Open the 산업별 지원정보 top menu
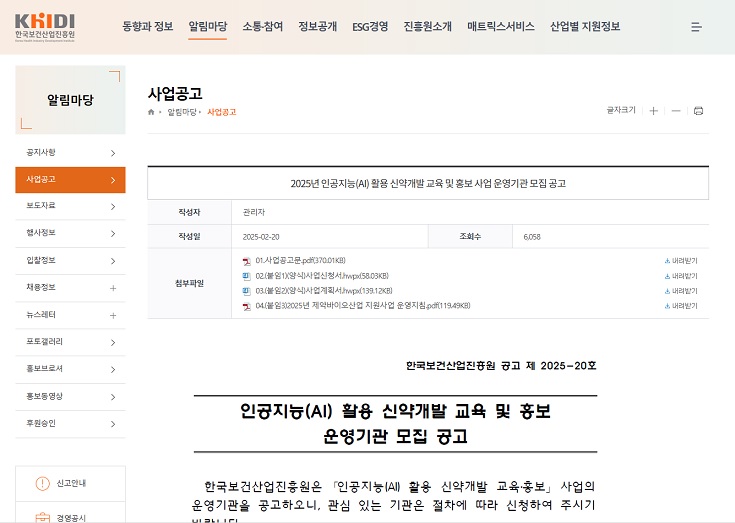Image resolution: width=735 pixels, height=523 pixels. (585, 27)
